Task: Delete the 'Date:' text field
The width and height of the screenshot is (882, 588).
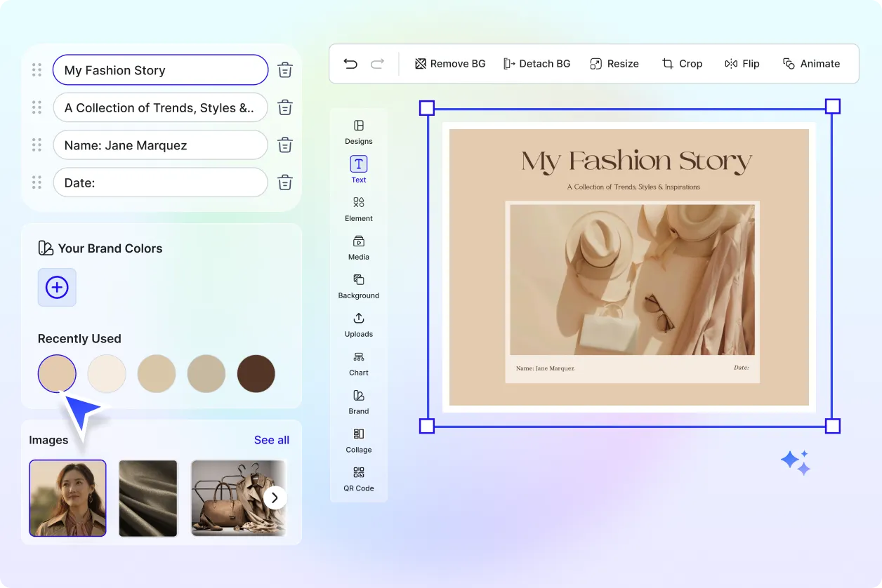Action: click(x=284, y=182)
